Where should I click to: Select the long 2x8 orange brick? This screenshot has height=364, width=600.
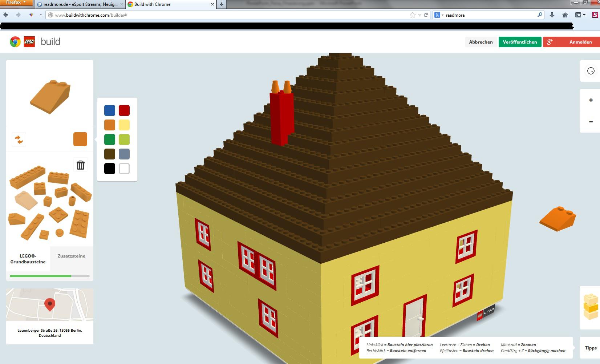tap(27, 177)
